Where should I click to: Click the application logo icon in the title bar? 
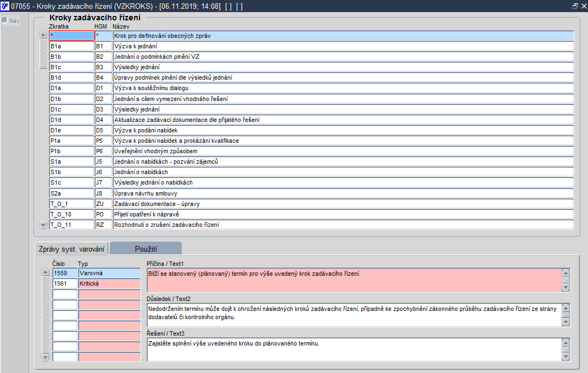[5, 6]
